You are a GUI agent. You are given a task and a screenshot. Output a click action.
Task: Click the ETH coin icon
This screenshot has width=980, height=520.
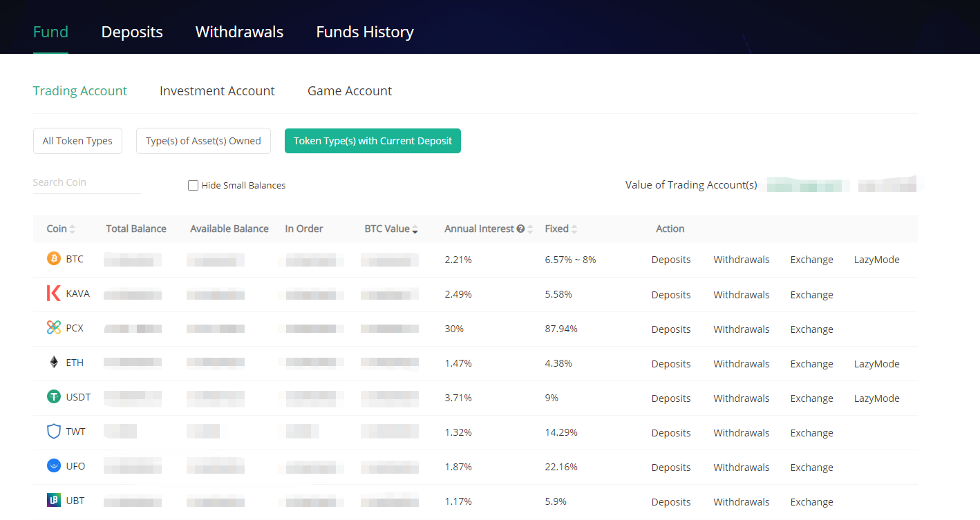[53, 363]
